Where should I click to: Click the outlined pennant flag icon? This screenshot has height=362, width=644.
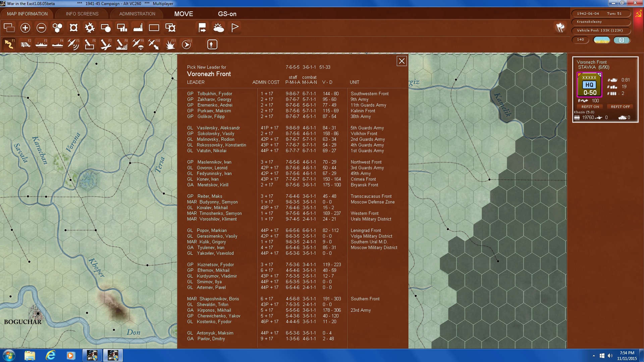point(235,28)
